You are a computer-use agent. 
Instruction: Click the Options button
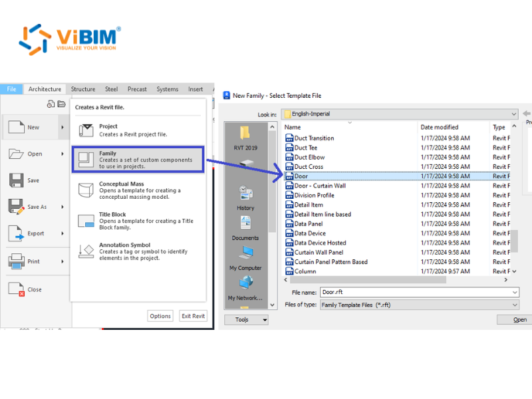pyautogui.click(x=160, y=316)
